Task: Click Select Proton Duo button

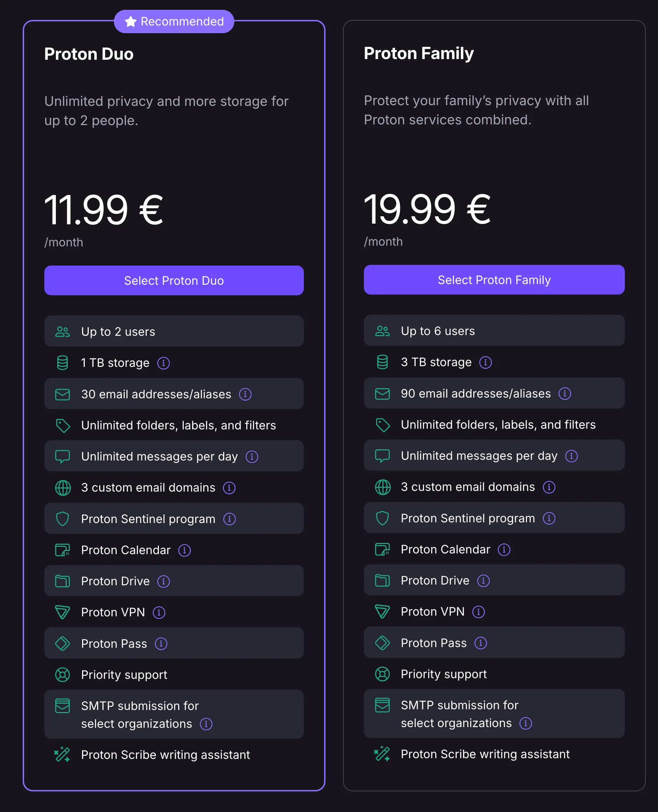Action: coord(174,281)
